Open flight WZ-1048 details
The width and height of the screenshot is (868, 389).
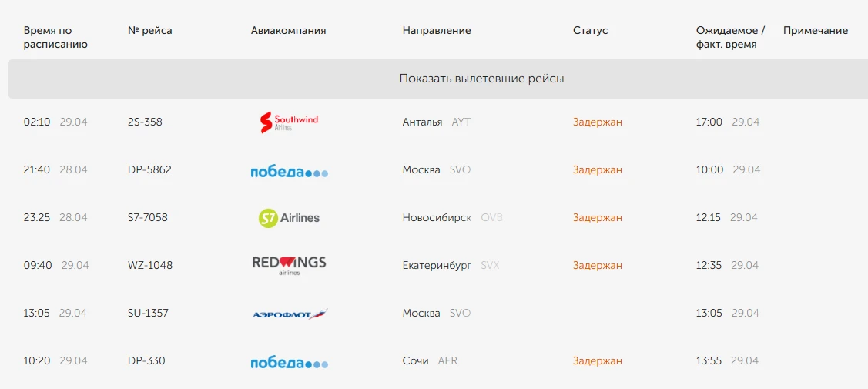click(150, 265)
